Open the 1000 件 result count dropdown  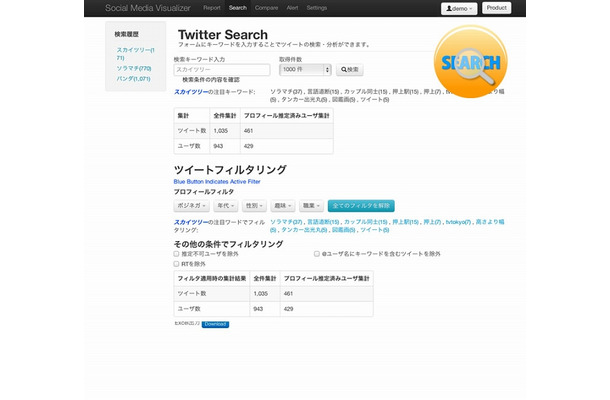[305, 70]
